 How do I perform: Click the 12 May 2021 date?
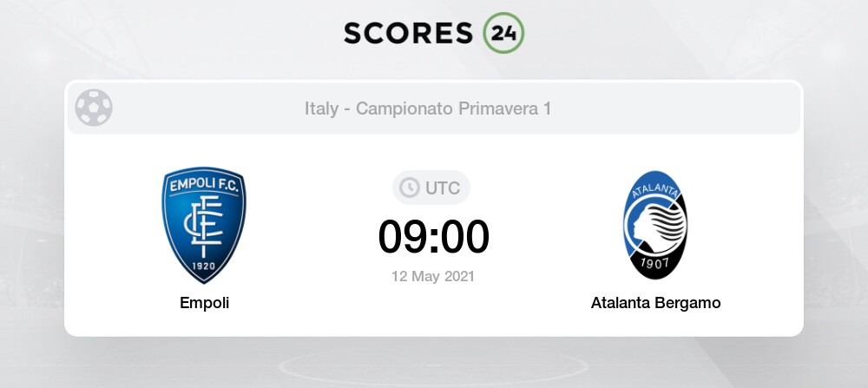point(433,276)
